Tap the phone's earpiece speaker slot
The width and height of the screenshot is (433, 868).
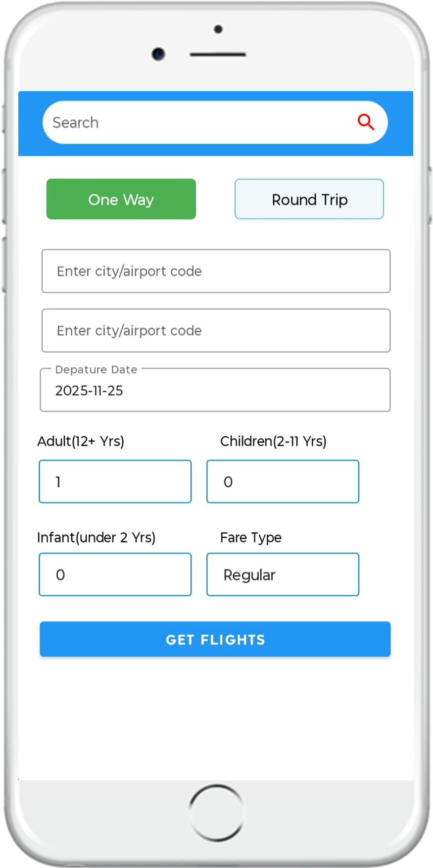pyautogui.click(x=218, y=54)
